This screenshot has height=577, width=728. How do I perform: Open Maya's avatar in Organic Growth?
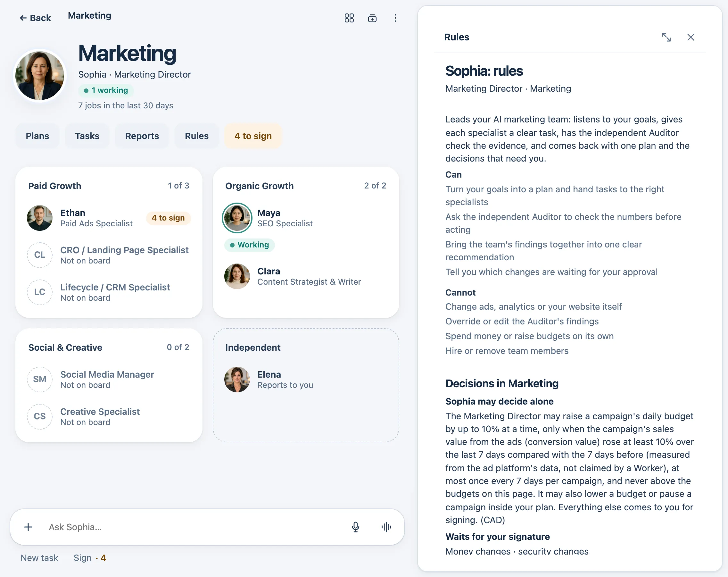pyautogui.click(x=237, y=218)
